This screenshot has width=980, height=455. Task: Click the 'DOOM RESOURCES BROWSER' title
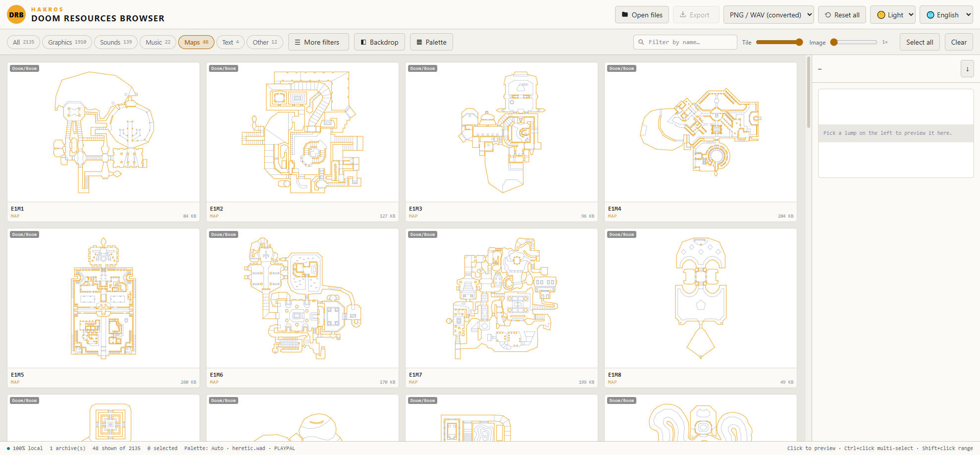pos(98,18)
